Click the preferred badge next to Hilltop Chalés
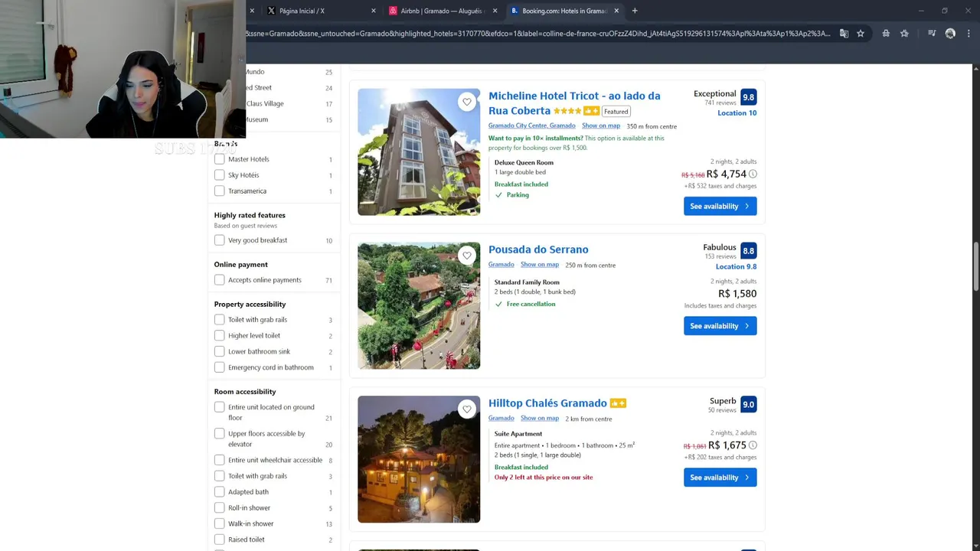Viewport: 980px width, 551px height. 618,403
